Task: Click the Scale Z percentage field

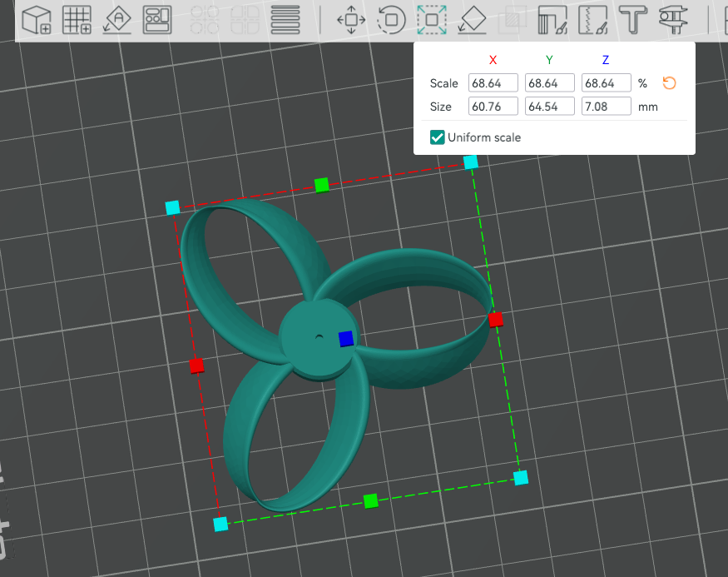Action: point(607,83)
